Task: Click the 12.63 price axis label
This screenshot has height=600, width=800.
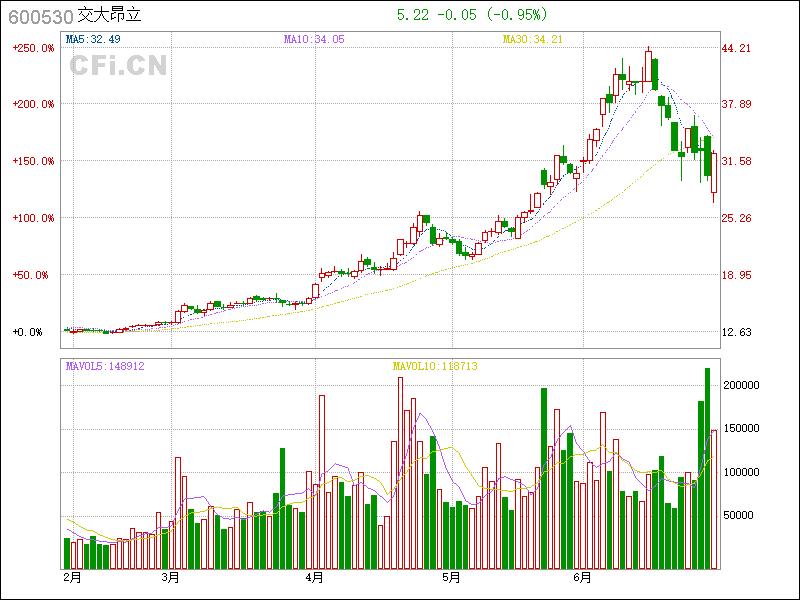Action: click(x=737, y=332)
